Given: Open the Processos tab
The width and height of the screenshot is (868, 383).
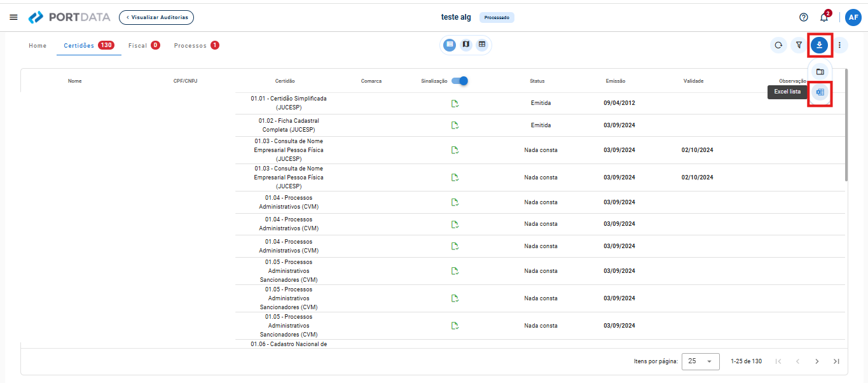Looking at the screenshot, I should (196, 46).
